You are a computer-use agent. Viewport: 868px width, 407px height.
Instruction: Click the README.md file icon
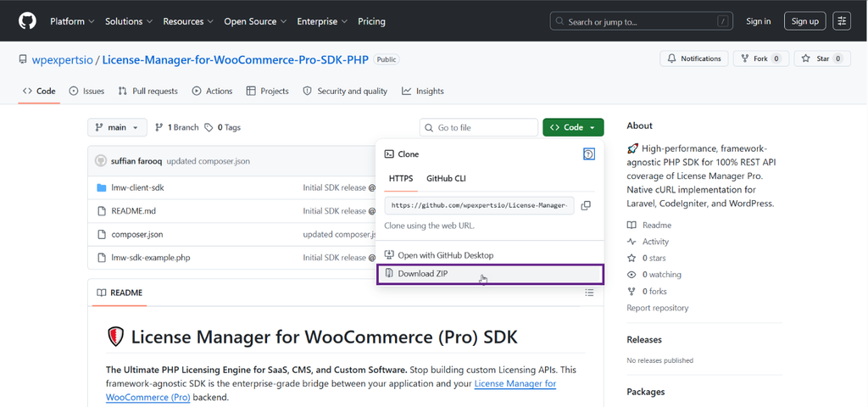[x=102, y=211]
